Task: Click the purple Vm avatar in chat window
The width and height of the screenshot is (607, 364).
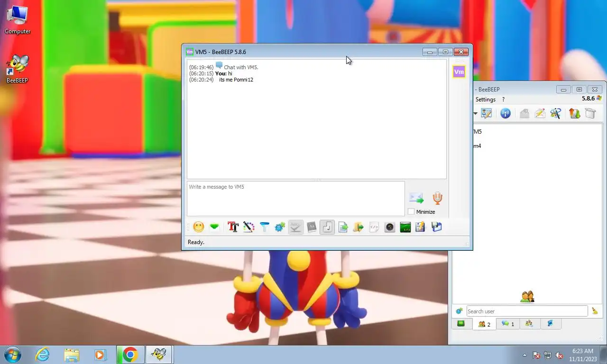Action: pos(459,72)
